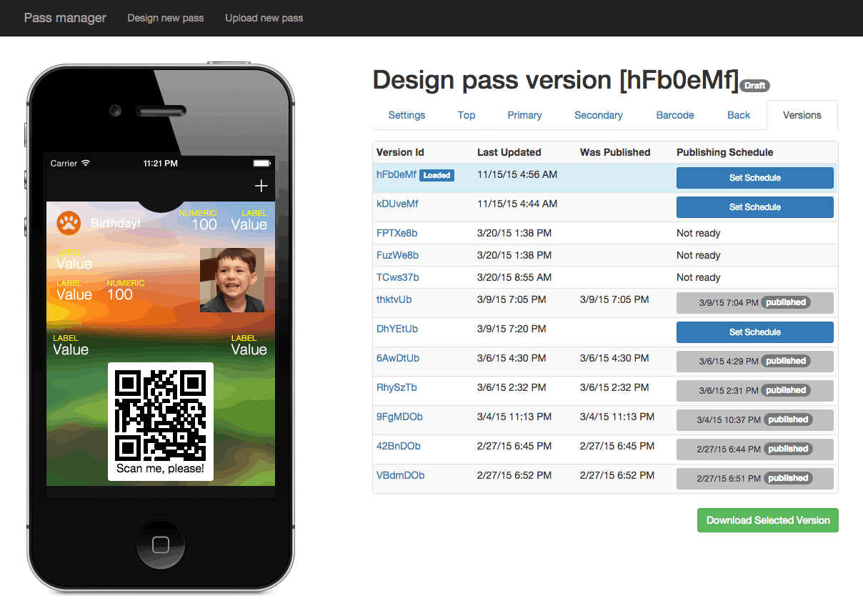Click Set Schedule for version hFb0eMf
This screenshot has width=863, height=616.
tap(755, 178)
